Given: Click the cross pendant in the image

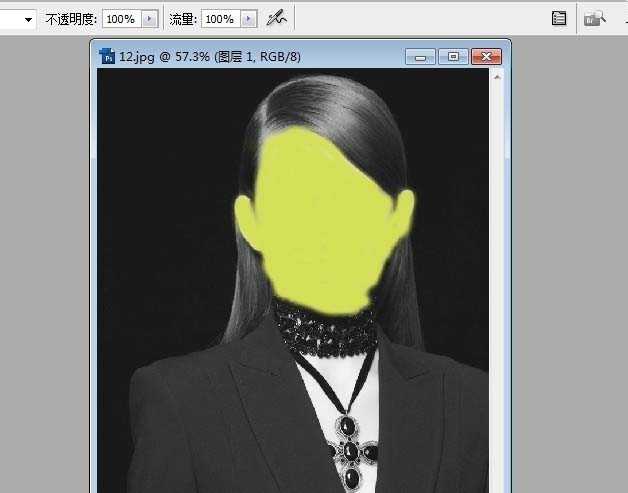Looking at the screenshot, I should tap(352, 452).
